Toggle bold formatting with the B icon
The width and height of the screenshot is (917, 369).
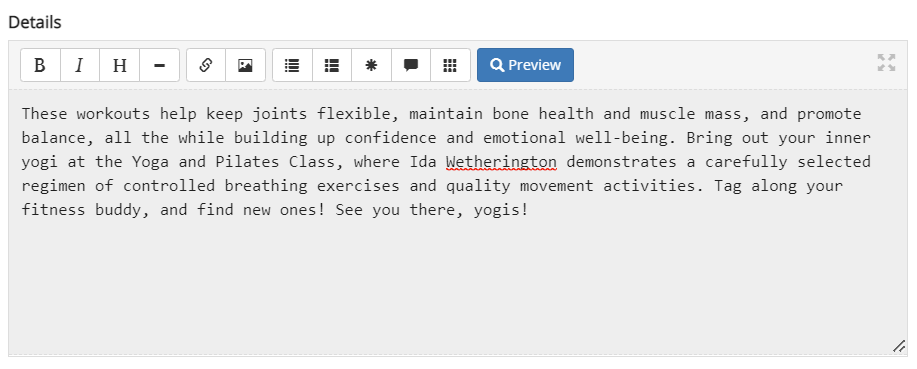pos(40,65)
